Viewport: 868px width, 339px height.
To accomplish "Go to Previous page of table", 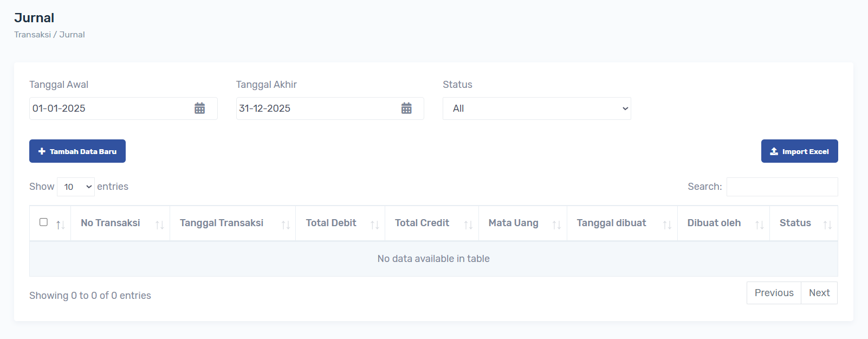I will coord(774,293).
